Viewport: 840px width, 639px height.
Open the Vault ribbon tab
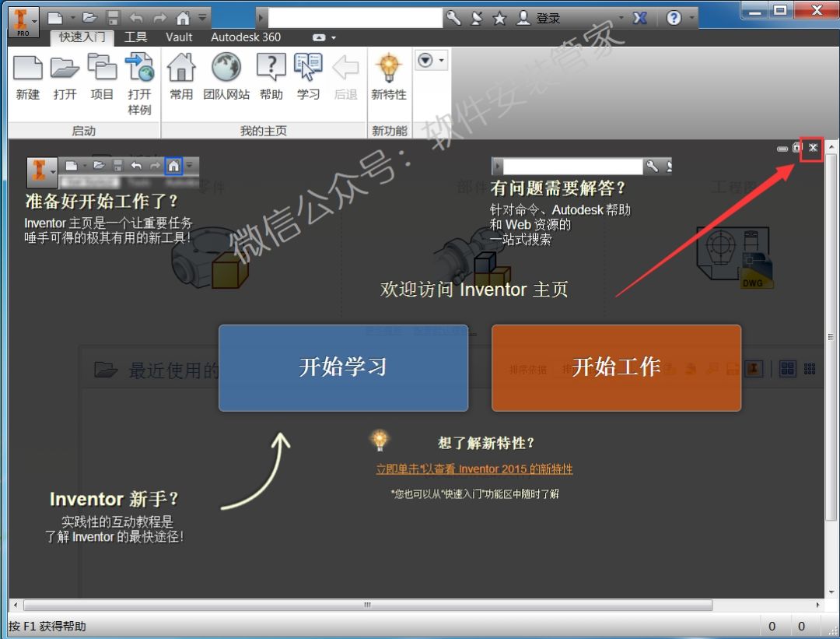click(x=179, y=37)
